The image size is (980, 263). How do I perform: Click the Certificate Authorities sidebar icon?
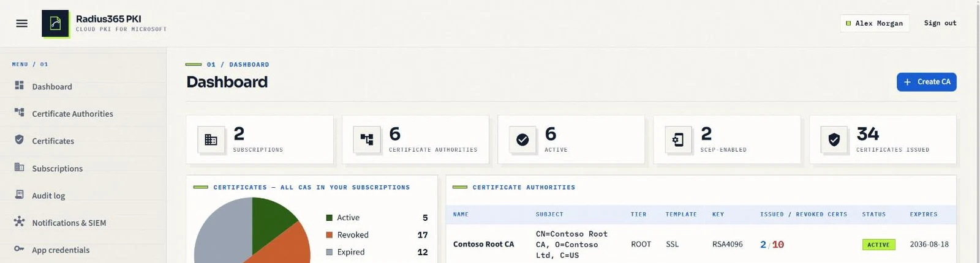20,113
